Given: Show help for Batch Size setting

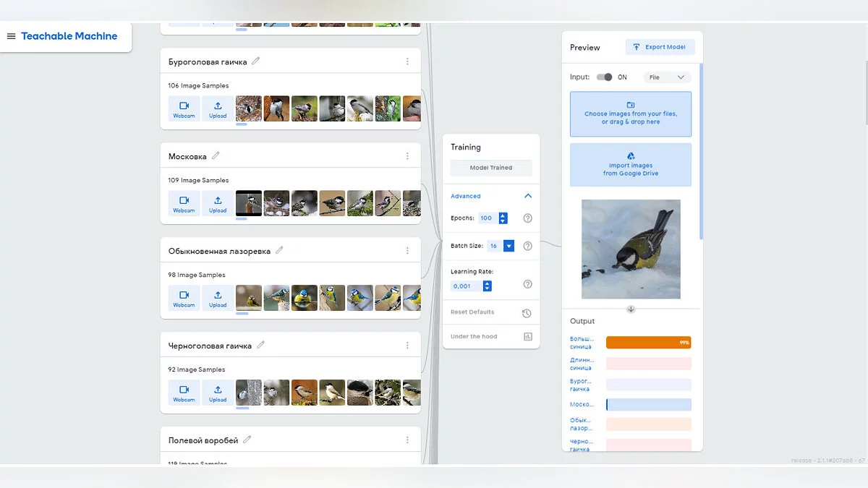Looking at the screenshot, I should click(527, 246).
